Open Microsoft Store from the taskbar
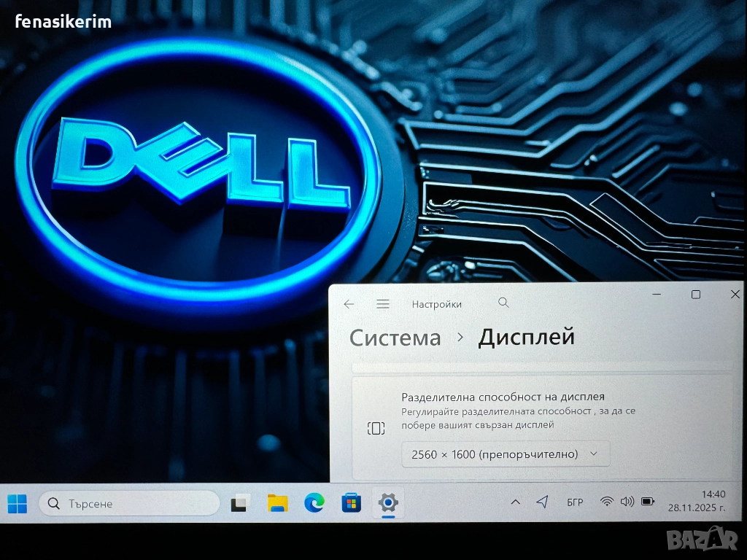The height and width of the screenshot is (560, 747). click(x=352, y=503)
